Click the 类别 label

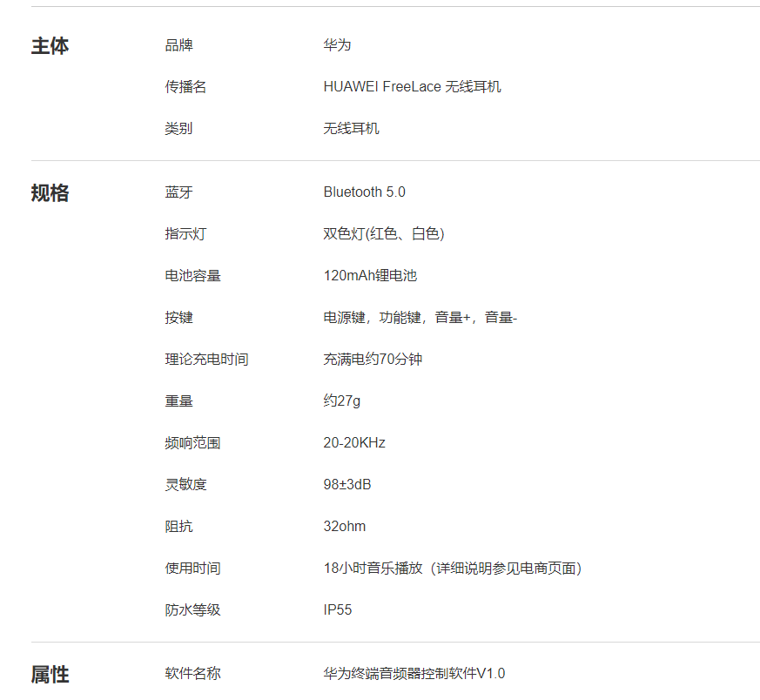pos(178,129)
